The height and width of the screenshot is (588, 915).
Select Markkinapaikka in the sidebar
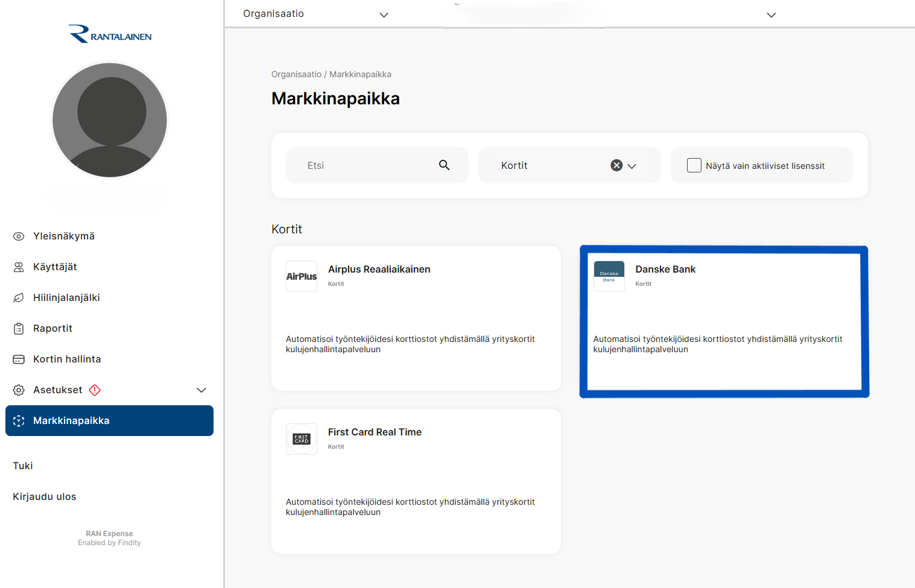coord(109,421)
